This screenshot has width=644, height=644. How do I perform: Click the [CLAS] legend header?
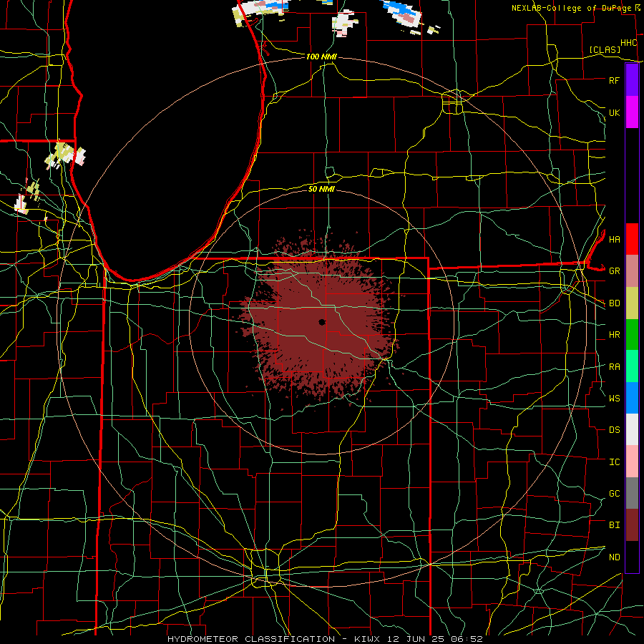(x=605, y=49)
